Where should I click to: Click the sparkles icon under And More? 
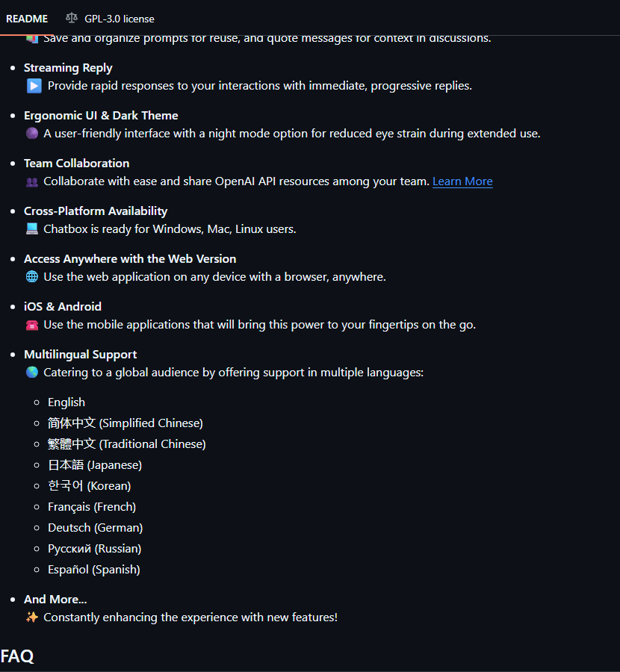33,617
